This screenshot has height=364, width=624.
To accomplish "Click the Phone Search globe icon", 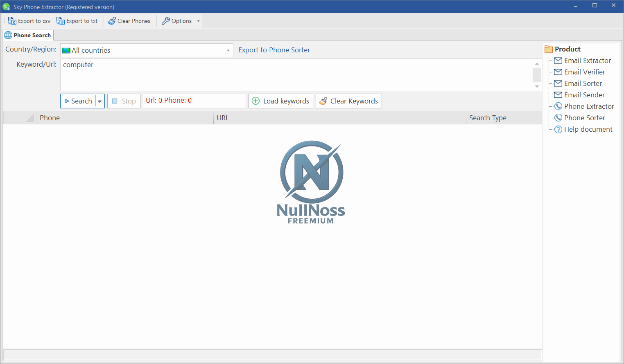I will coord(8,35).
